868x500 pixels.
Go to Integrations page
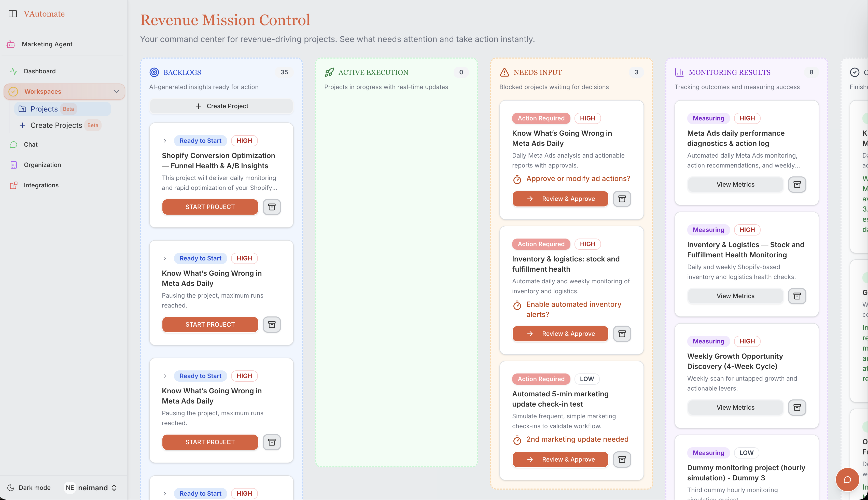[41, 185]
